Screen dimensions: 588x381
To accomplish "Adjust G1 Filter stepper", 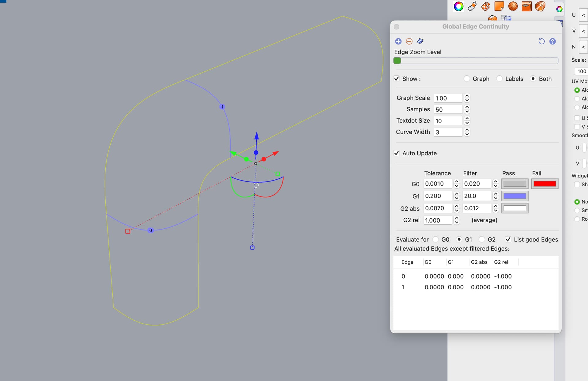I will (496, 196).
